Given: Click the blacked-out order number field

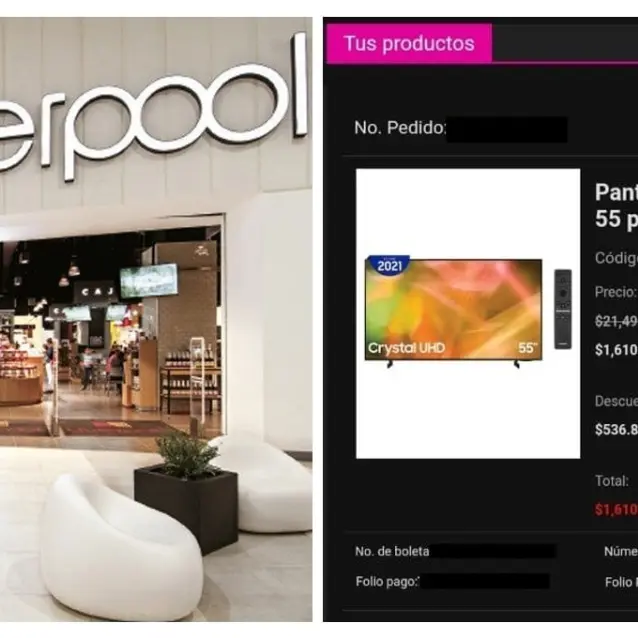Looking at the screenshot, I should coord(507,129).
